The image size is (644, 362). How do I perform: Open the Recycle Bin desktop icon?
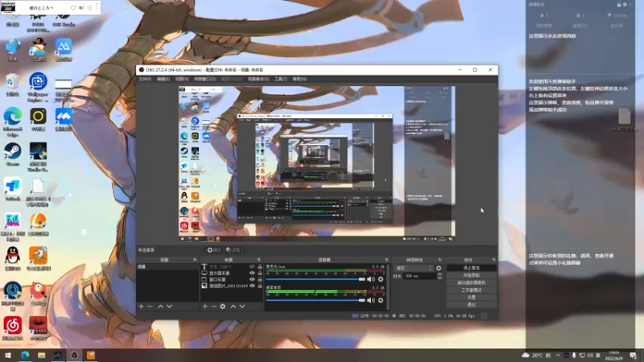(x=13, y=84)
